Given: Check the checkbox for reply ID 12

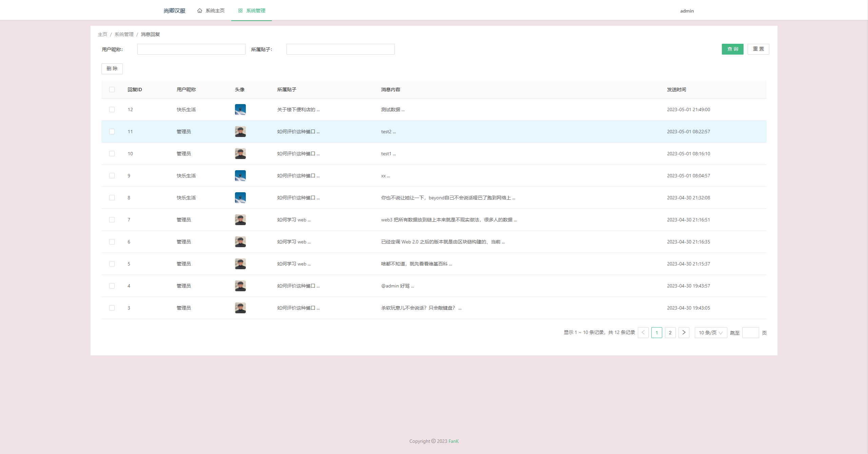Looking at the screenshot, I should tap(112, 110).
